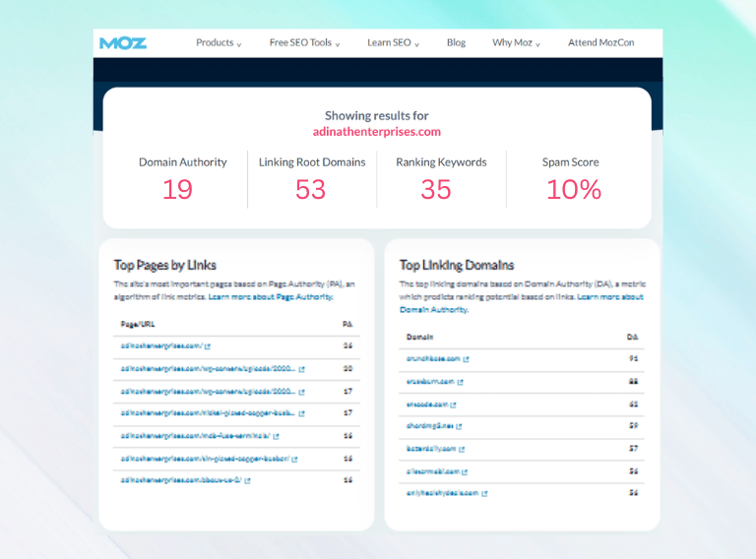Click the about-us-2 page URL link

coord(181,480)
